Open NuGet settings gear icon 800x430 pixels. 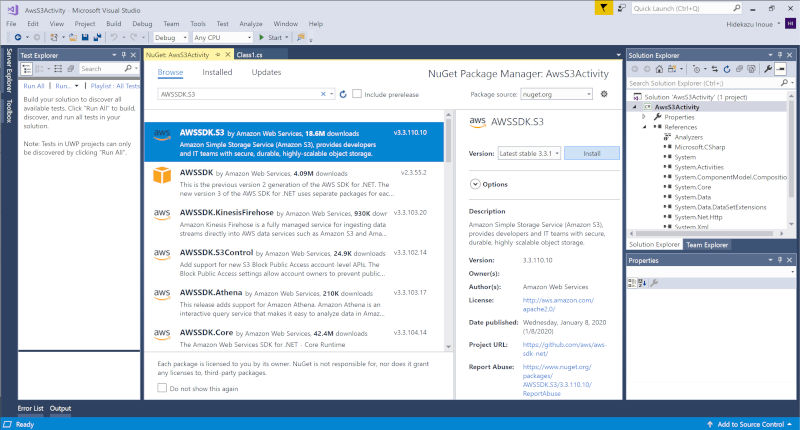click(x=604, y=94)
